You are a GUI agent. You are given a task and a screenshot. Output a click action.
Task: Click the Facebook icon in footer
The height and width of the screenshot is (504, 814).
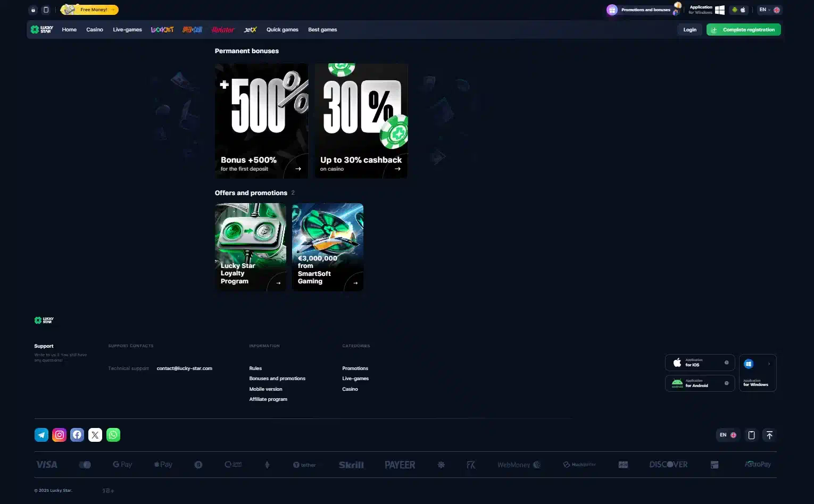77,435
